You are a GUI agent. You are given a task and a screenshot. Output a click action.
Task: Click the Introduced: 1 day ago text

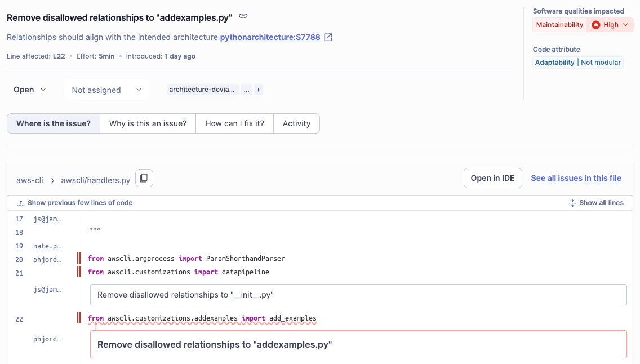click(x=161, y=56)
